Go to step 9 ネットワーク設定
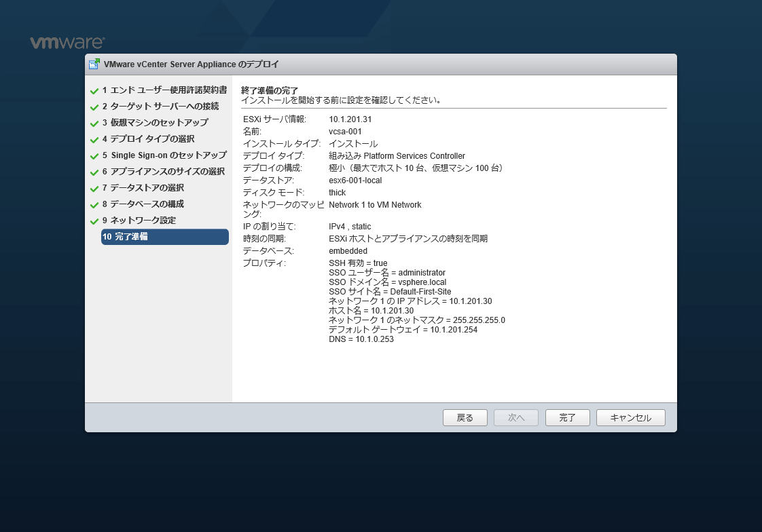The image size is (762, 532). [x=139, y=221]
